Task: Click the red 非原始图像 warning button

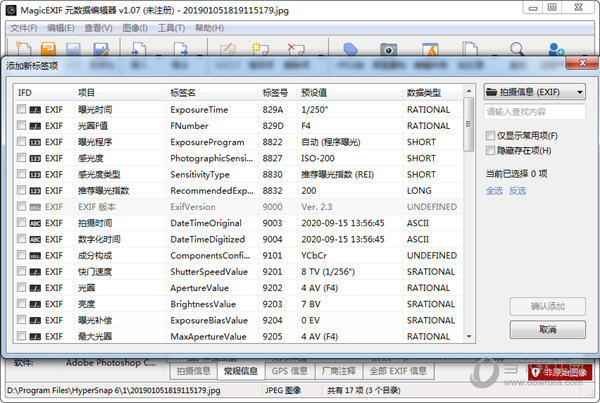Action: pyautogui.click(x=560, y=372)
